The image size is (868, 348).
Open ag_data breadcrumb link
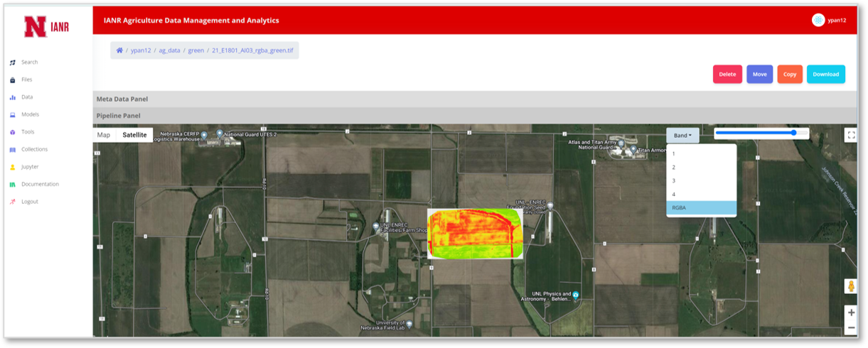(169, 50)
